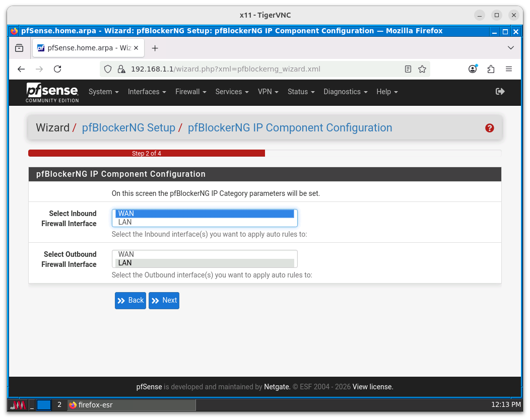The height and width of the screenshot is (420, 530).
Task: Open the View license footer link
Action: [373, 387]
